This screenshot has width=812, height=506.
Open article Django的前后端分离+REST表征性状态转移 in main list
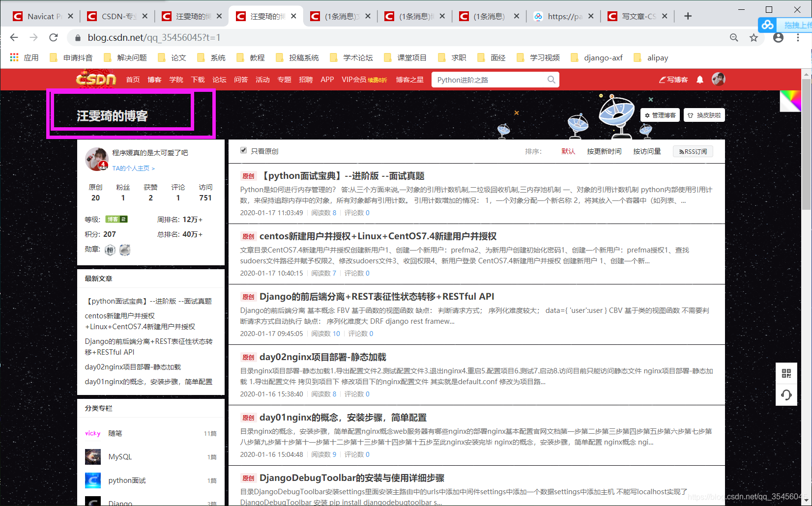[x=377, y=297]
